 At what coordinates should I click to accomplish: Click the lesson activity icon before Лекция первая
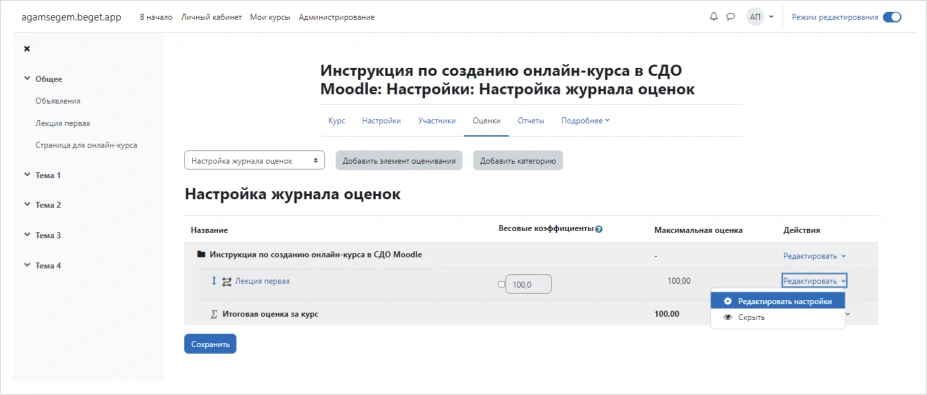pos(226,282)
